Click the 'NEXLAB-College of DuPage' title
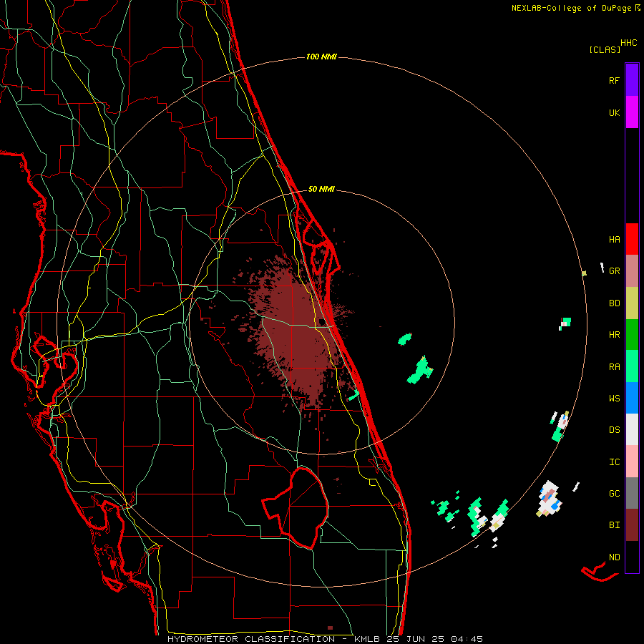Image resolution: width=644 pixels, height=644 pixels. 571,8
